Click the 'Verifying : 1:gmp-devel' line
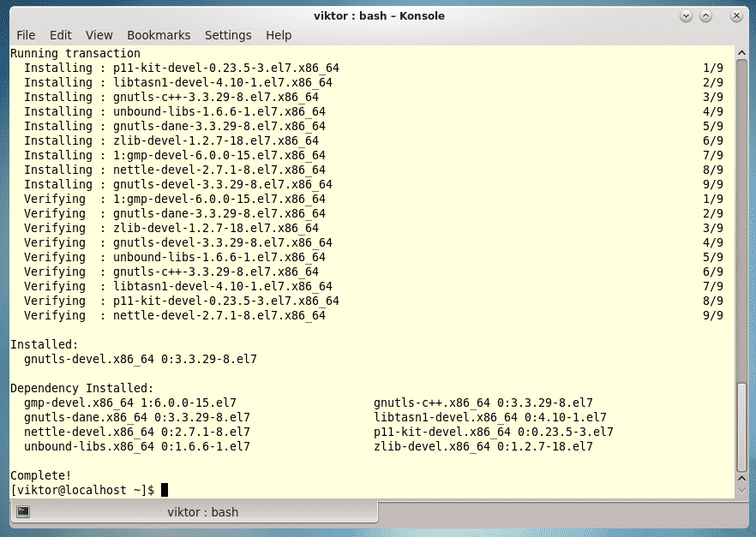The height and width of the screenshot is (537, 756). [x=175, y=199]
